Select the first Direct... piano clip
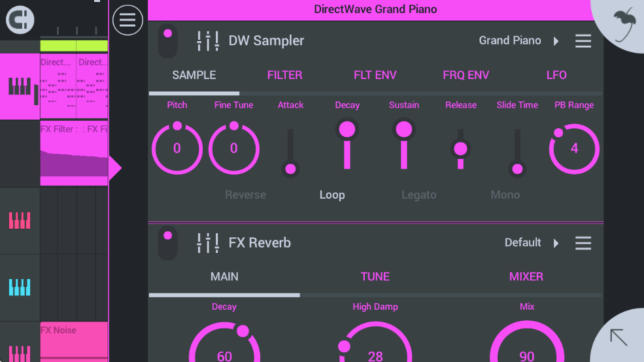644x362 pixels. click(58, 87)
